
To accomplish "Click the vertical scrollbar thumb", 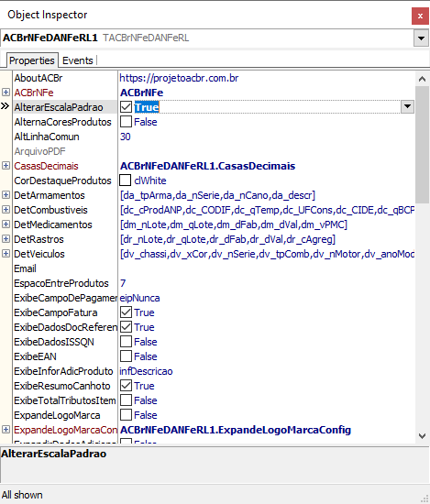I will [x=422, y=145].
